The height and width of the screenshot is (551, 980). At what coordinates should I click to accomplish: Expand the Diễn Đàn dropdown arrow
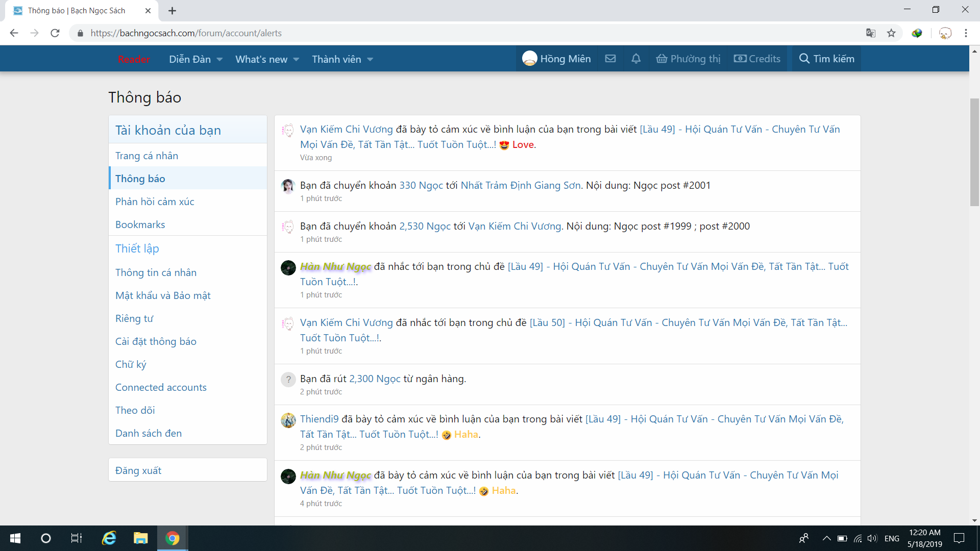(219, 59)
